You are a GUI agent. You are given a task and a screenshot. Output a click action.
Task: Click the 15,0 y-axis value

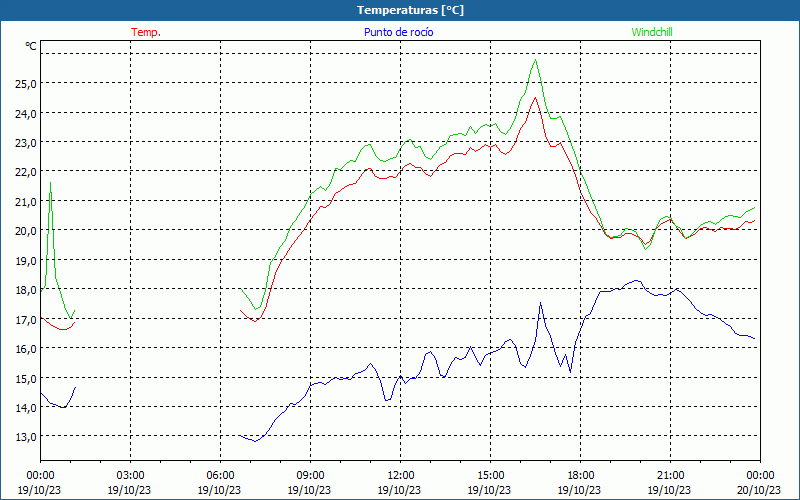point(26,378)
